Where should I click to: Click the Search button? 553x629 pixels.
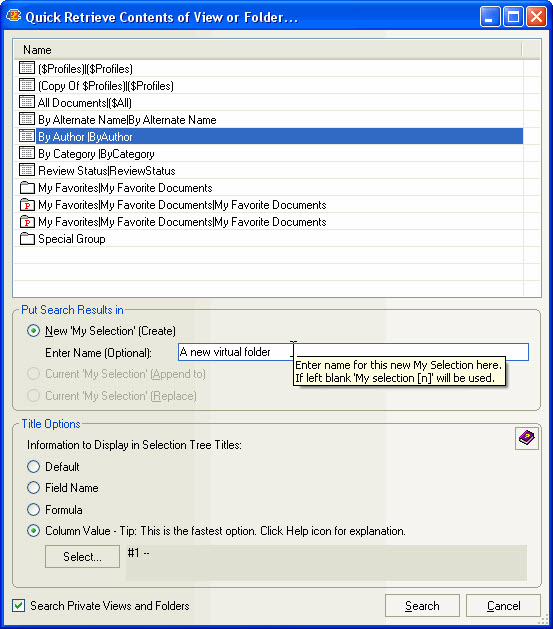click(x=422, y=605)
